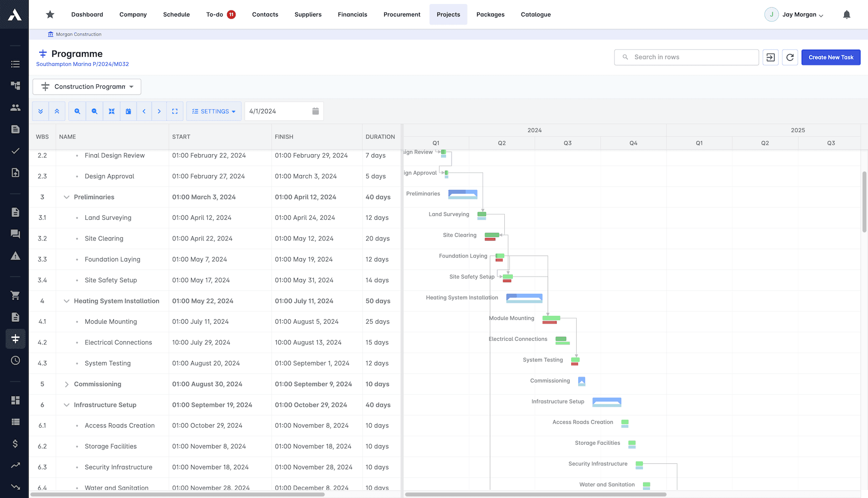Open the Settings dropdown in the toolbar

(213, 111)
